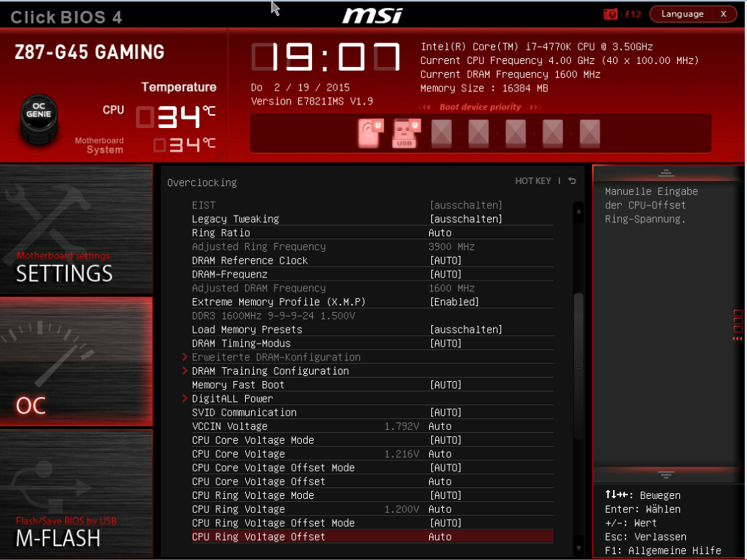The width and height of the screenshot is (747, 560).
Task: Click the scrollbar up arrow in Overclocking list
Action: pyautogui.click(x=578, y=210)
